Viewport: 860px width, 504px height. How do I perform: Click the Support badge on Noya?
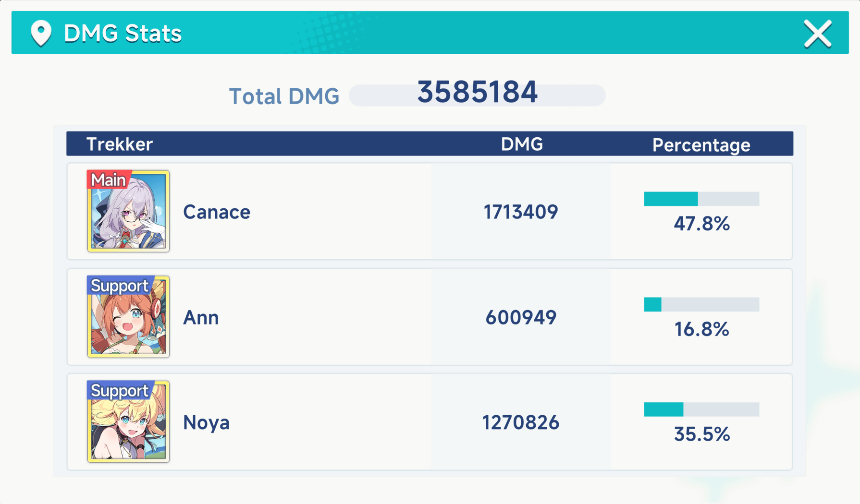point(120,391)
